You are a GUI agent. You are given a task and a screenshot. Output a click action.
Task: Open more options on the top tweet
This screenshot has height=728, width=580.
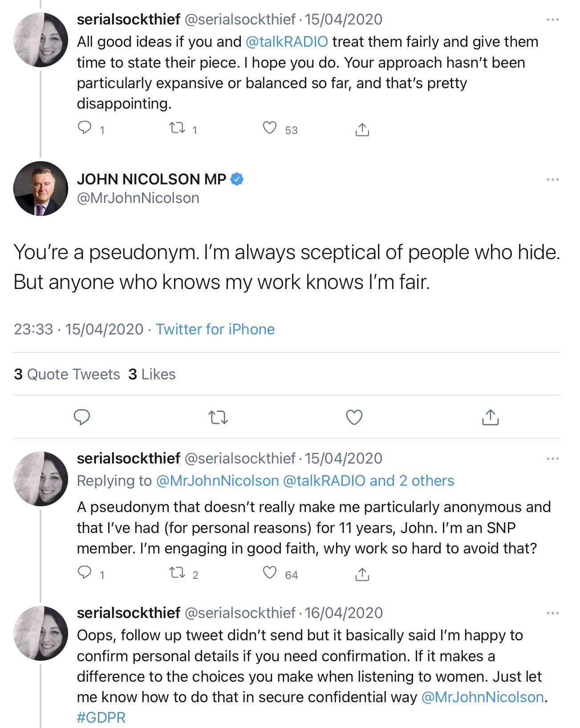552,20
